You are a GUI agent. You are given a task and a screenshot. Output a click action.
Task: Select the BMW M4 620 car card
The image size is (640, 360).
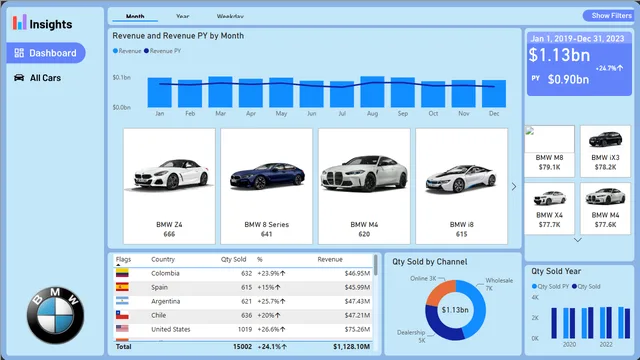pos(364,186)
